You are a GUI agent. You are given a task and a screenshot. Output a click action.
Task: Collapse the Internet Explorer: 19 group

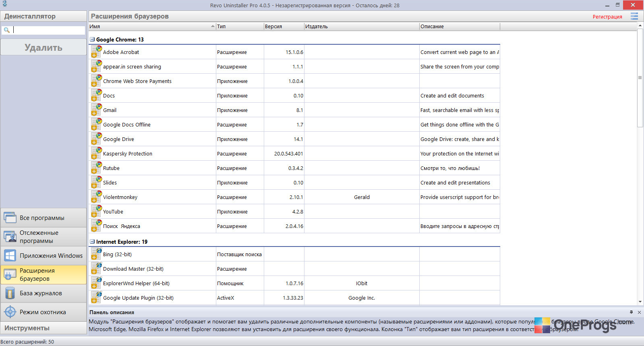tap(92, 242)
